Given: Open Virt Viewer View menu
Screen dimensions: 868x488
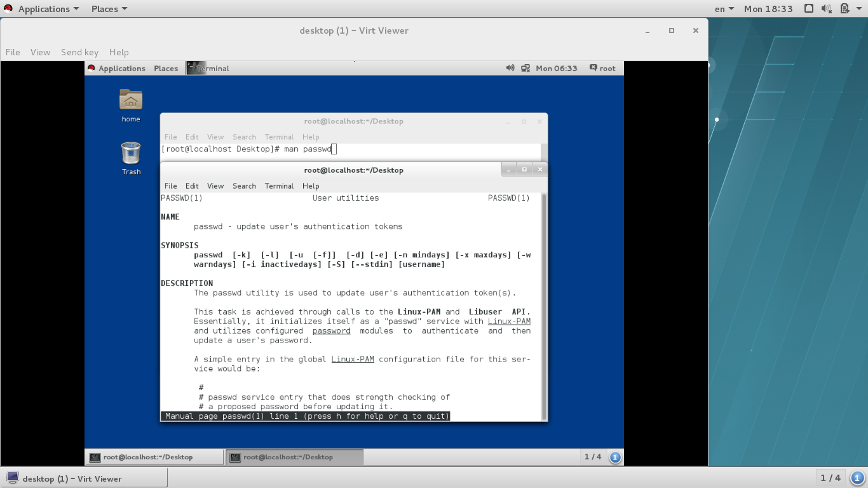Looking at the screenshot, I should 40,52.
